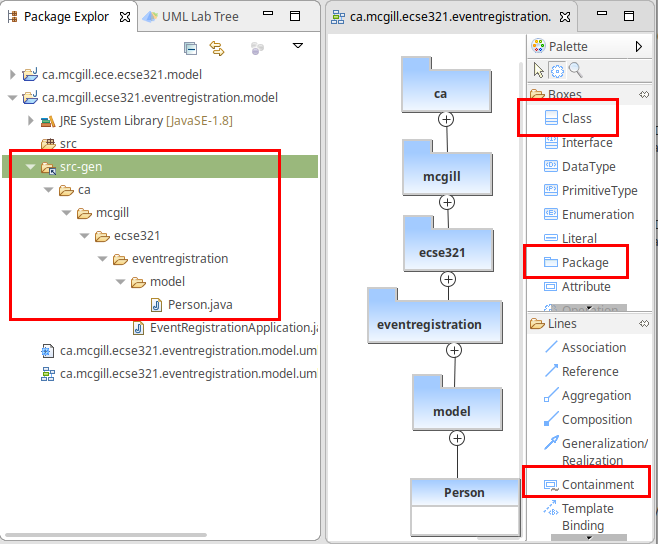Close the Package Explorer tab

tap(125, 17)
